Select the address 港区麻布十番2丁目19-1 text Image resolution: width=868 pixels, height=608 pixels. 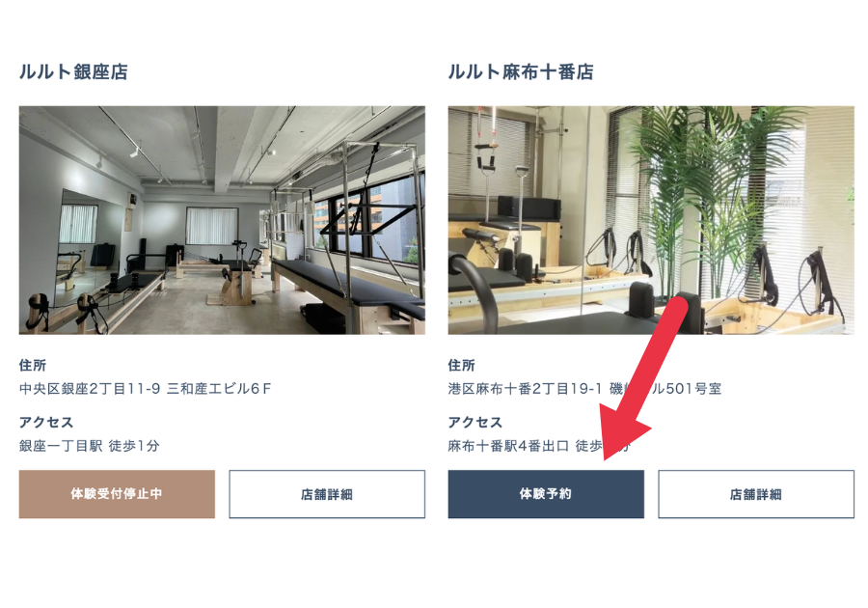click(x=525, y=389)
